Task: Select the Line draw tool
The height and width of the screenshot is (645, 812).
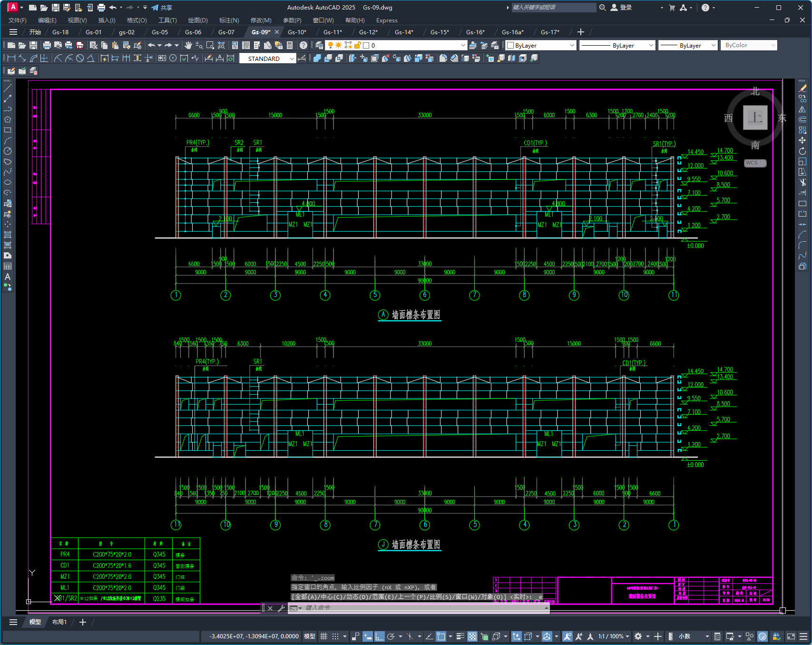Action: 8,88
